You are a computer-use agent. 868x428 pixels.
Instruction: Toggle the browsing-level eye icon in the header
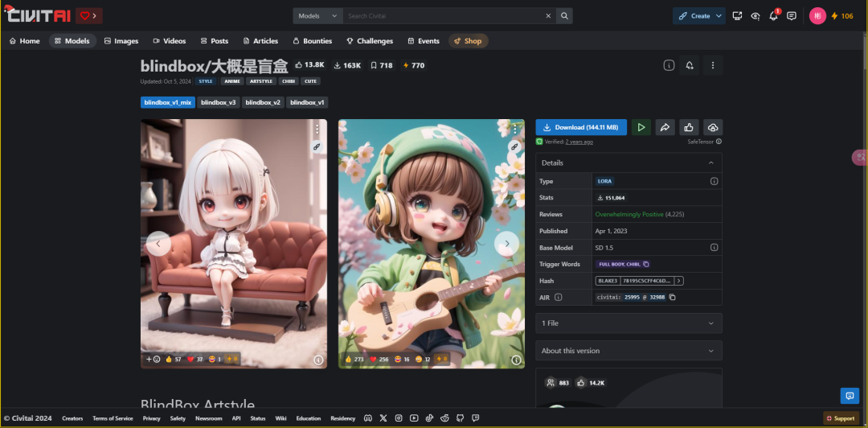click(755, 16)
